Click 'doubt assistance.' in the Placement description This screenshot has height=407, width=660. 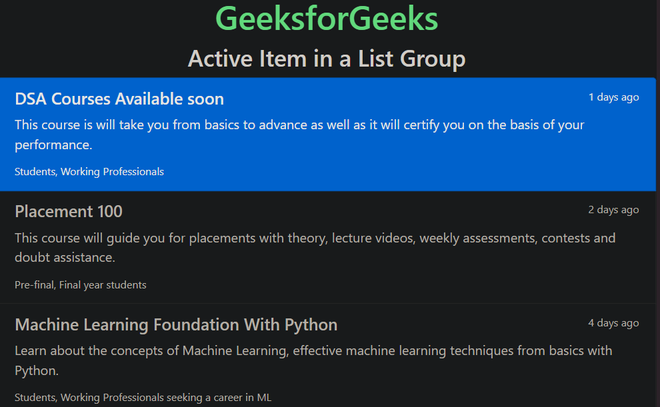click(x=65, y=258)
